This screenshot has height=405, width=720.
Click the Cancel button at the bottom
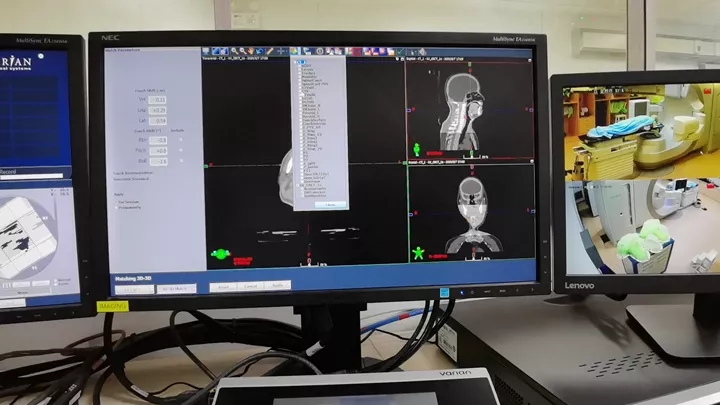pyautogui.click(x=251, y=286)
